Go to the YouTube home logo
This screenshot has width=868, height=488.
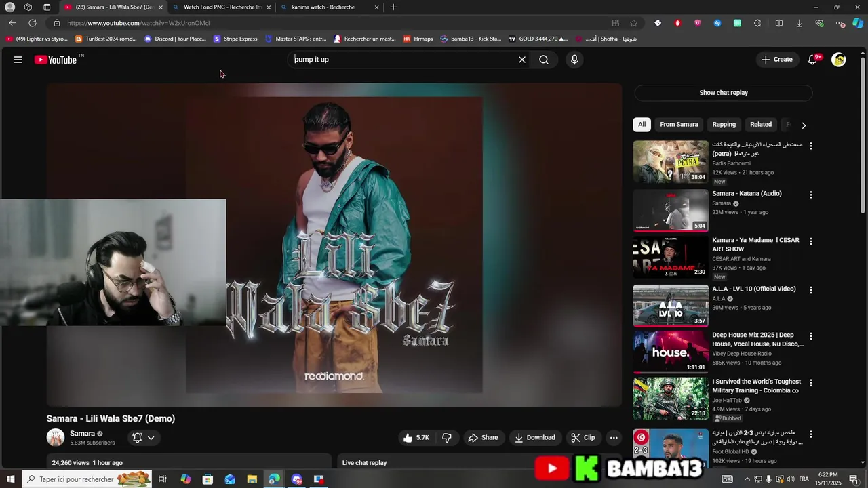pyautogui.click(x=56, y=60)
